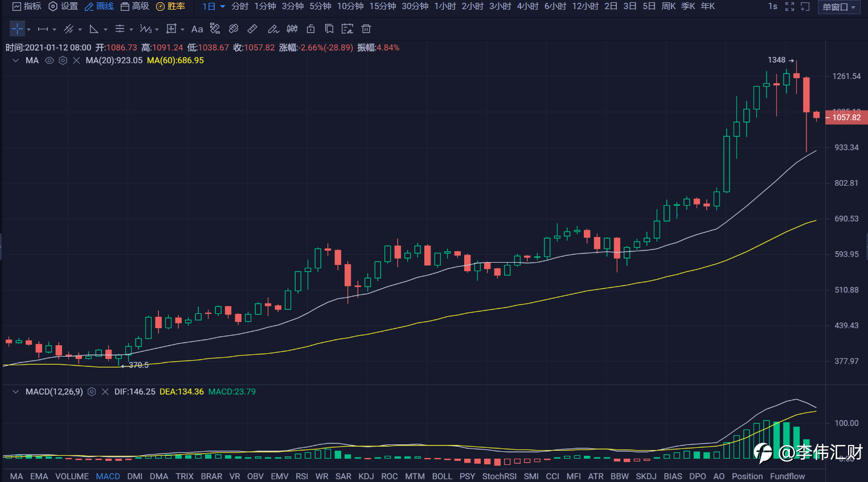Open line segment tool dropdown arrow
The height and width of the screenshot is (482, 868).
(x=54, y=30)
